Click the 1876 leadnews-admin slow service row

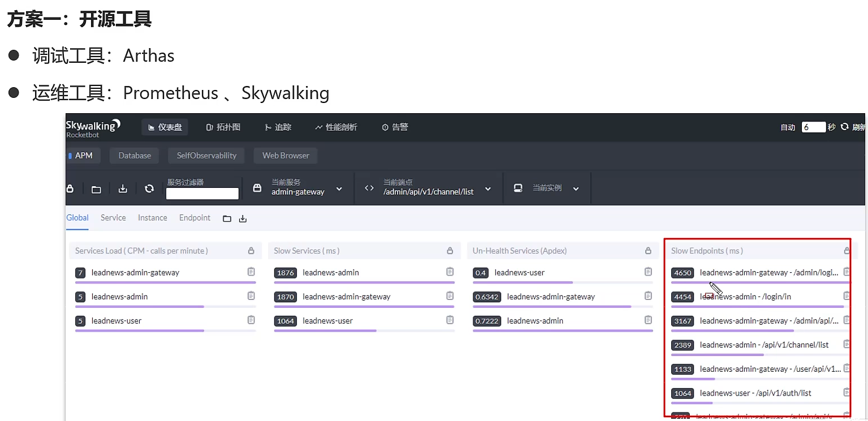[364, 274]
